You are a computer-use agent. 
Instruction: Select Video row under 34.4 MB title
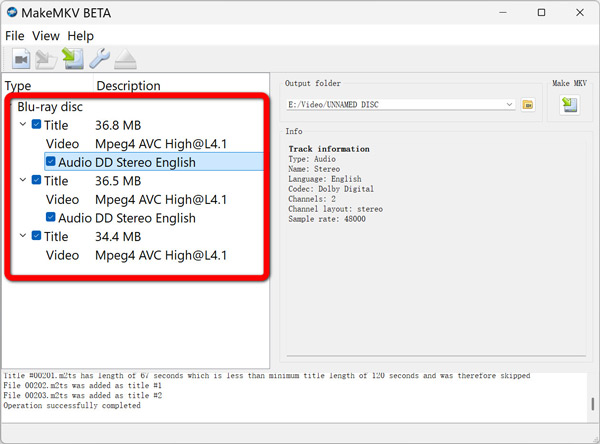coord(136,255)
